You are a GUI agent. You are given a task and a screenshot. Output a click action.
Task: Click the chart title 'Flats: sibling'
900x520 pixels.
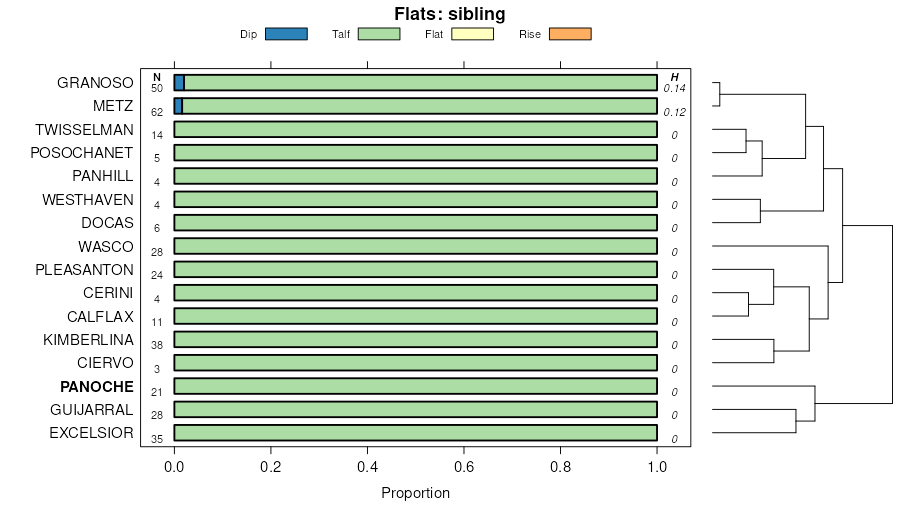click(x=450, y=14)
